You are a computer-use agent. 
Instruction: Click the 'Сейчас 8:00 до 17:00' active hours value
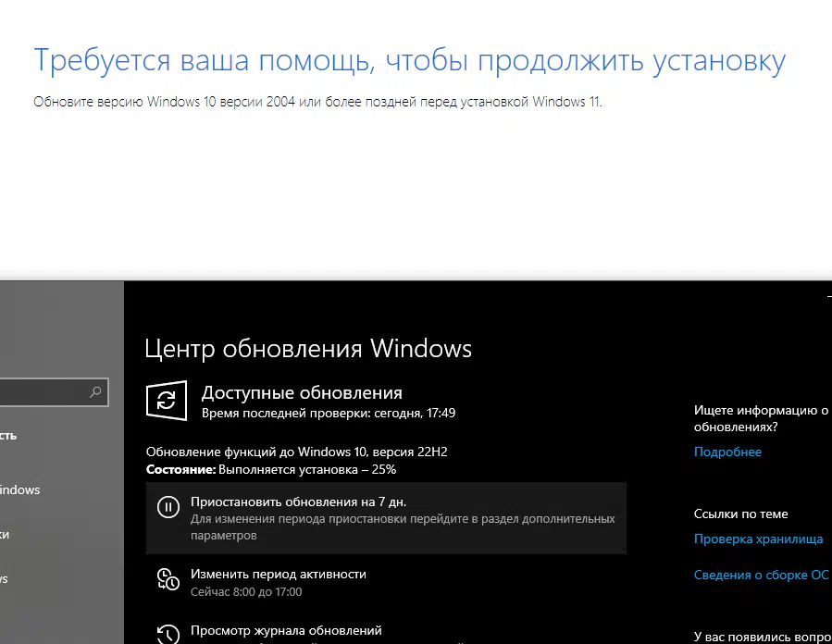246,592
